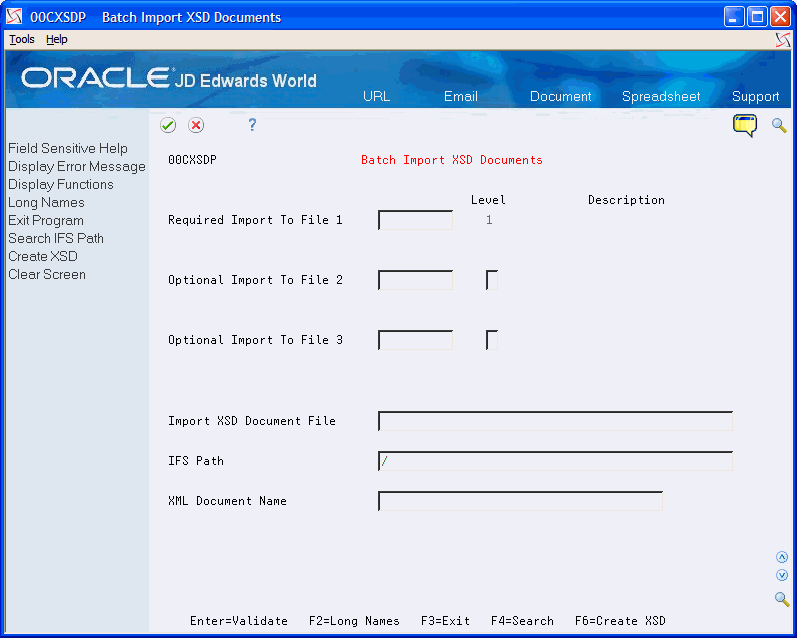
Task: Click the magnifier icon below the page arrows
Action: (x=782, y=599)
